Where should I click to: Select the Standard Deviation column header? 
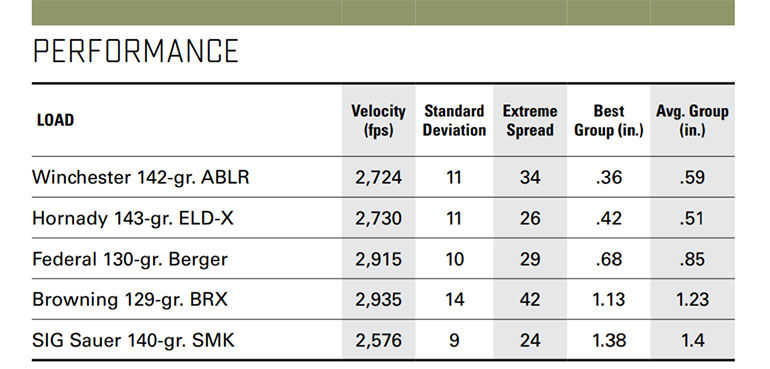point(454,121)
